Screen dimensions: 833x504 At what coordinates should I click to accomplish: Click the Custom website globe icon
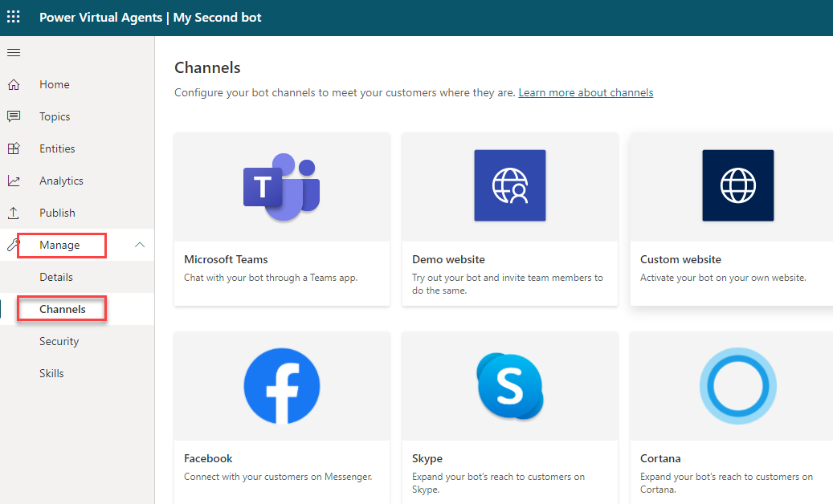(738, 185)
